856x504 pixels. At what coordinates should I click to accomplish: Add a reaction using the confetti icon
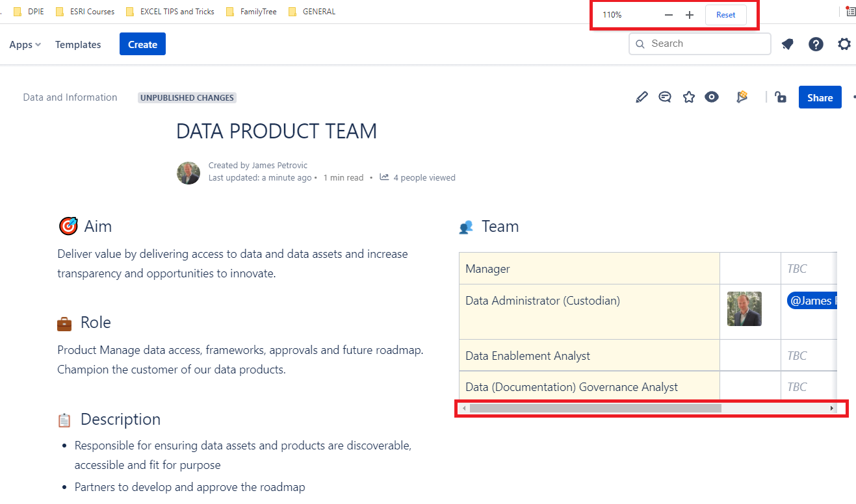coord(742,97)
